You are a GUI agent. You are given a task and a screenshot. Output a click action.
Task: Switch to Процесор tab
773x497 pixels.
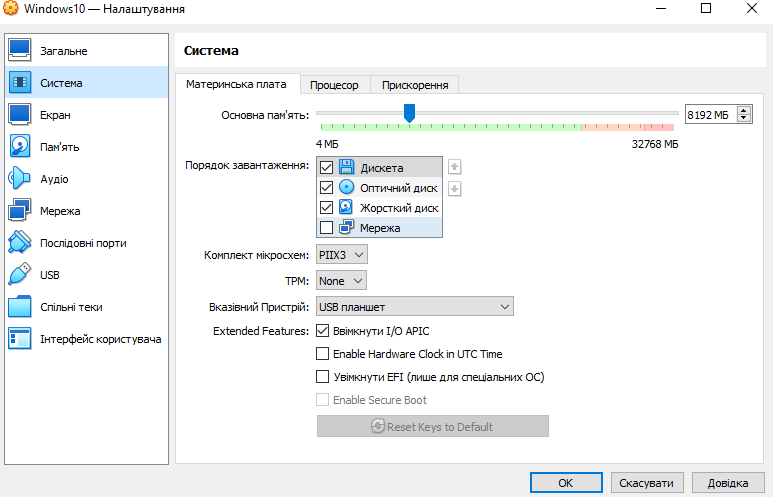click(x=334, y=85)
